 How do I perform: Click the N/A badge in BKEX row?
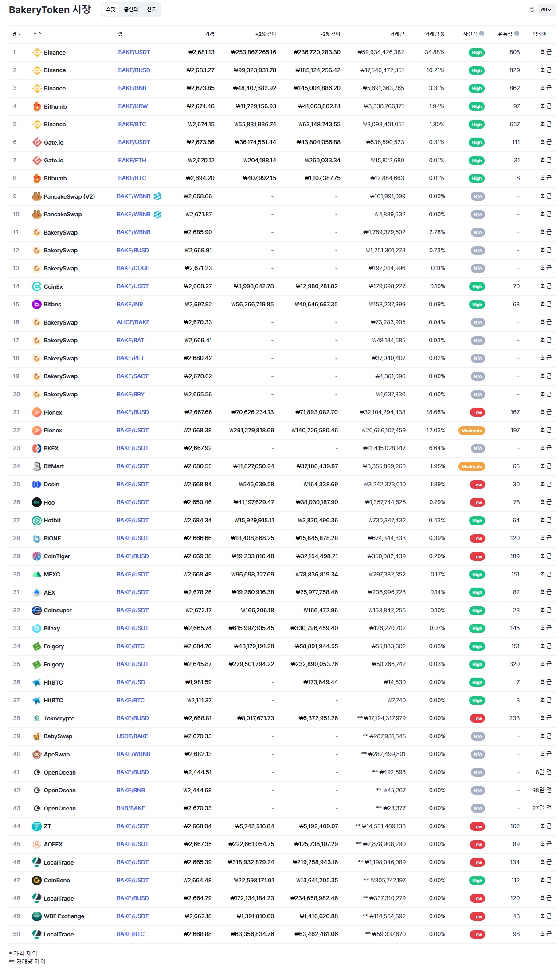click(x=478, y=448)
